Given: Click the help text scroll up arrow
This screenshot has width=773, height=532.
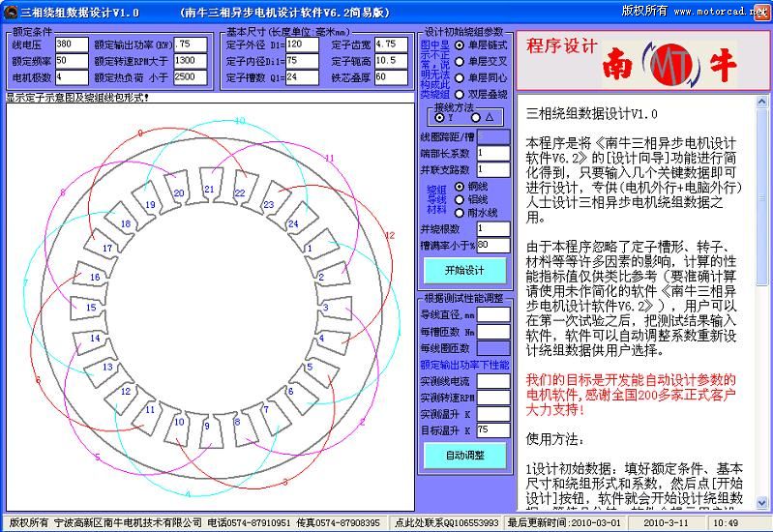Looking at the screenshot, I should pyautogui.click(x=761, y=102).
